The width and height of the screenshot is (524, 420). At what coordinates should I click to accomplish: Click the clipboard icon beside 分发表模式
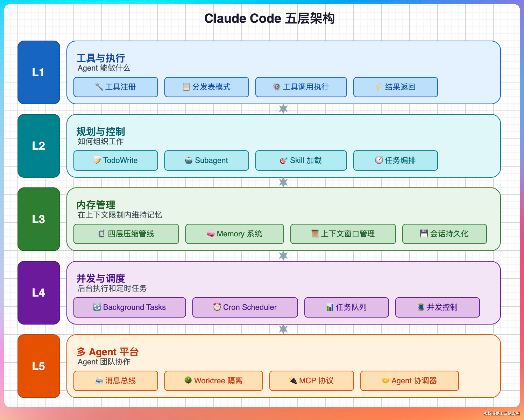tap(186, 87)
